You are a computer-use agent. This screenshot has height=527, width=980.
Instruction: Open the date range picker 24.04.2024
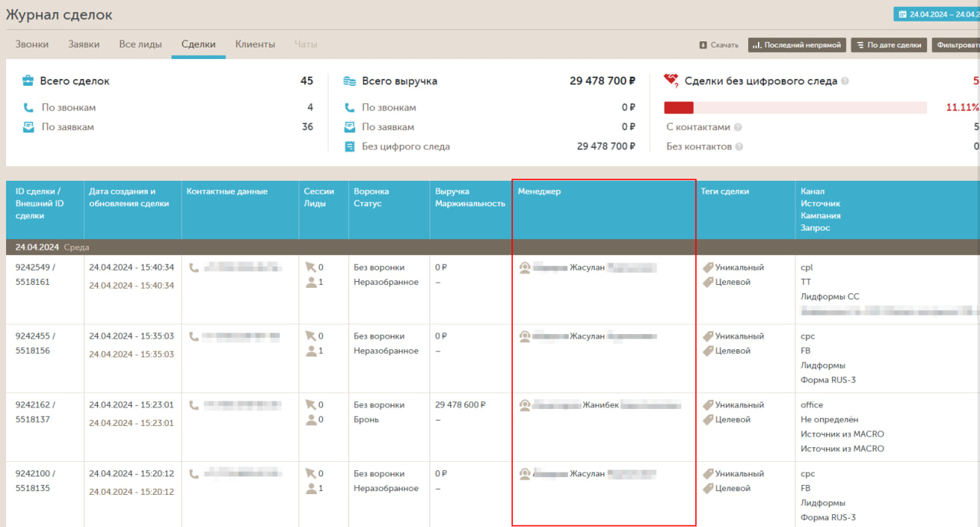pyautogui.click(x=937, y=14)
